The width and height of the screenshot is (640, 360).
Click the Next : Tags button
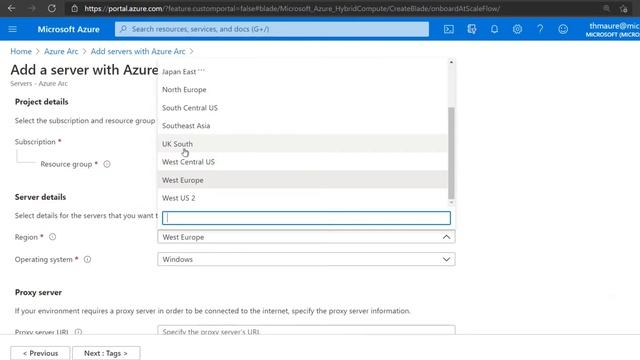(106, 353)
